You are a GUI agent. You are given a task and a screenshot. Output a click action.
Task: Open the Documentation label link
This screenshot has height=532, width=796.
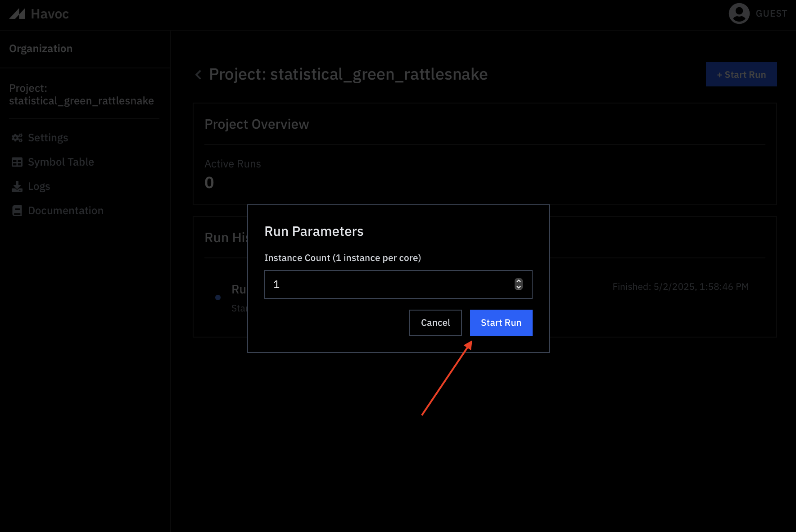tap(66, 211)
